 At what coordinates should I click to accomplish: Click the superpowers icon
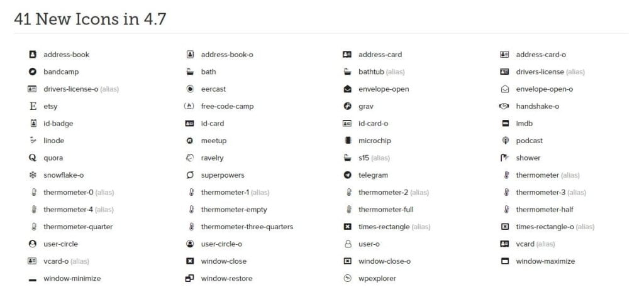190,175
